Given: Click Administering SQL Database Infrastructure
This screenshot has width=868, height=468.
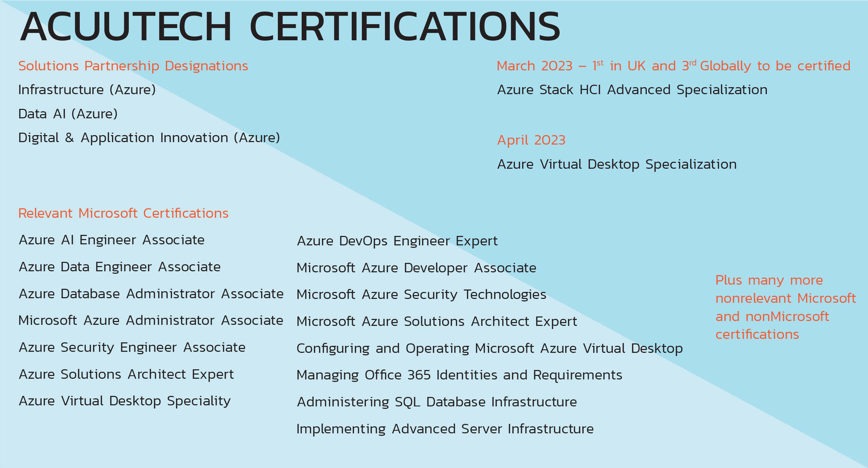Looking at the screenshot, I should coord(437,402).
